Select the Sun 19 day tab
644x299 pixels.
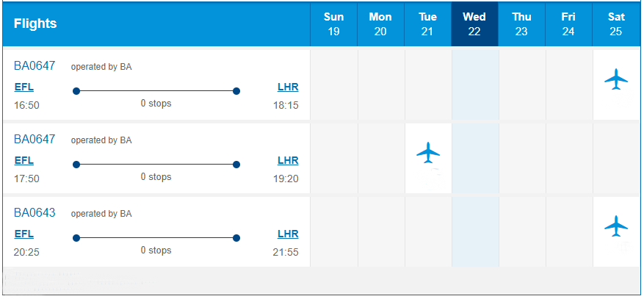click(333, 24)
